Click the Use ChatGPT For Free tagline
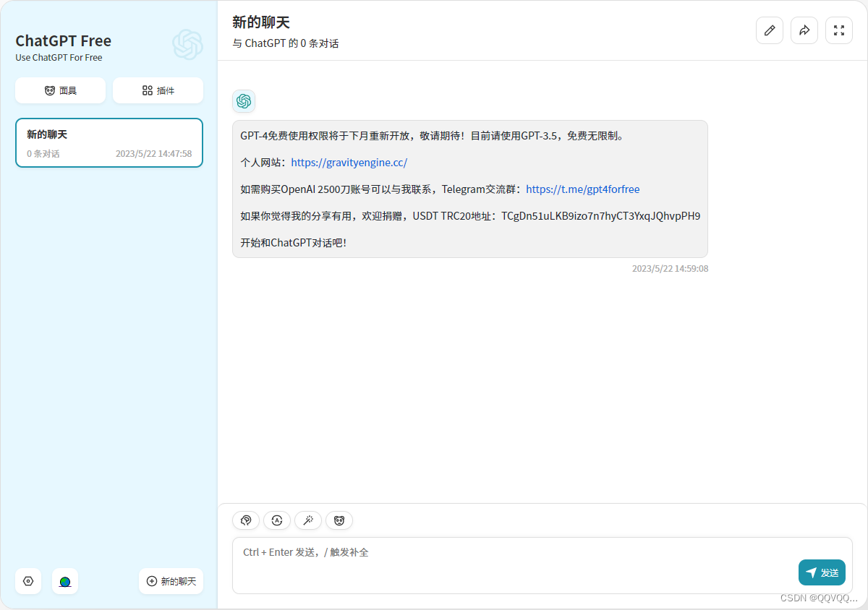This screenshot has height=610, width=868. click(59, 58)
